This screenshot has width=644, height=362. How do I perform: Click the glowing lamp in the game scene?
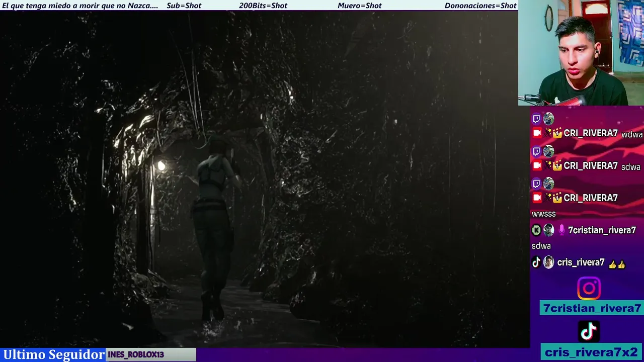161,165
